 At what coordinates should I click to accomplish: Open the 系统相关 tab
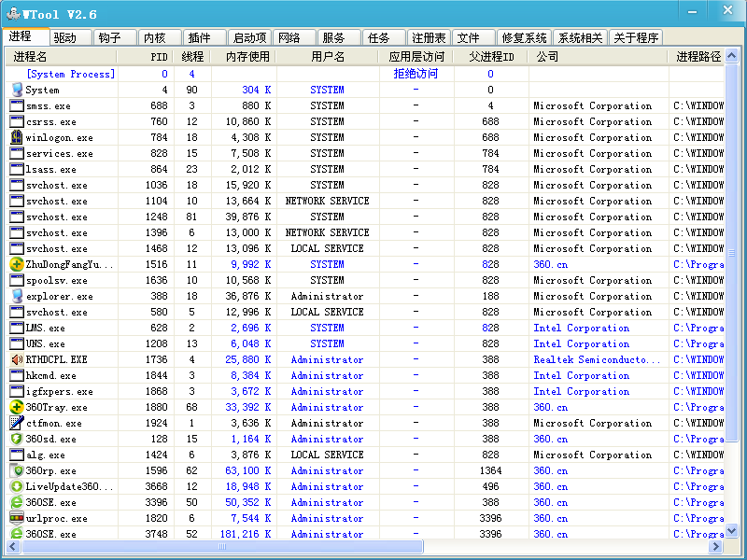580,37
